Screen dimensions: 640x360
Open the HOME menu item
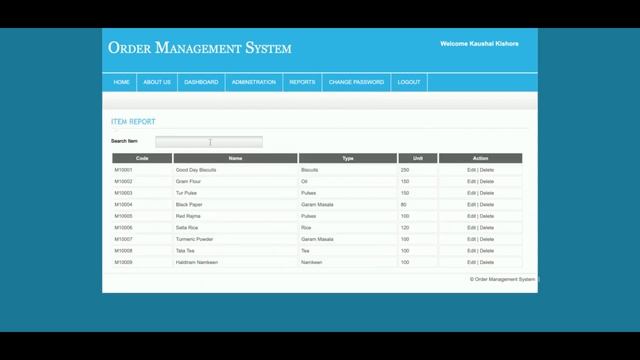point(121,82)
